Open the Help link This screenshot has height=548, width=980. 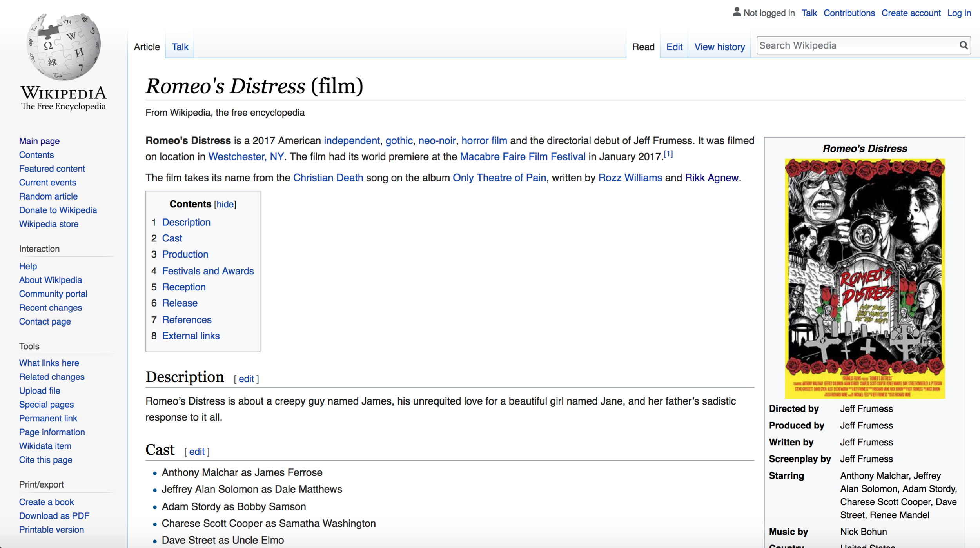[28, 266]
